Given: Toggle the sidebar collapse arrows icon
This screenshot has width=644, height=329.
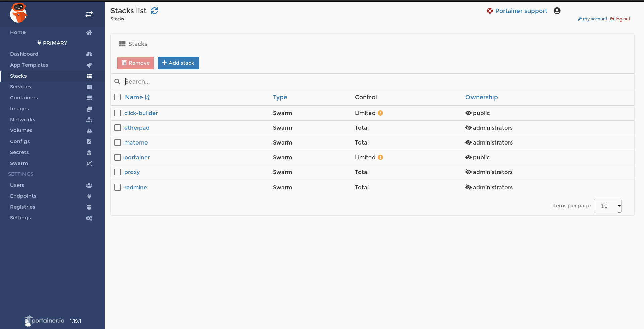Looking at the screenshot, I should 89,14.
